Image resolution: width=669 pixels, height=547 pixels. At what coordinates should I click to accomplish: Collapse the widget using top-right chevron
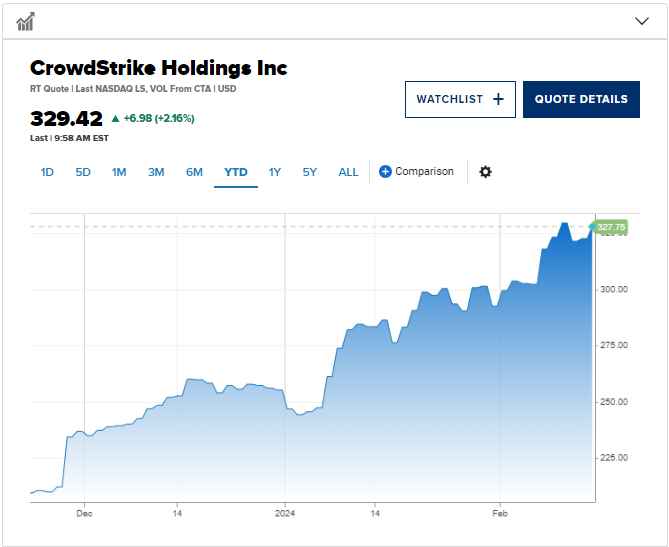[642, 20]
